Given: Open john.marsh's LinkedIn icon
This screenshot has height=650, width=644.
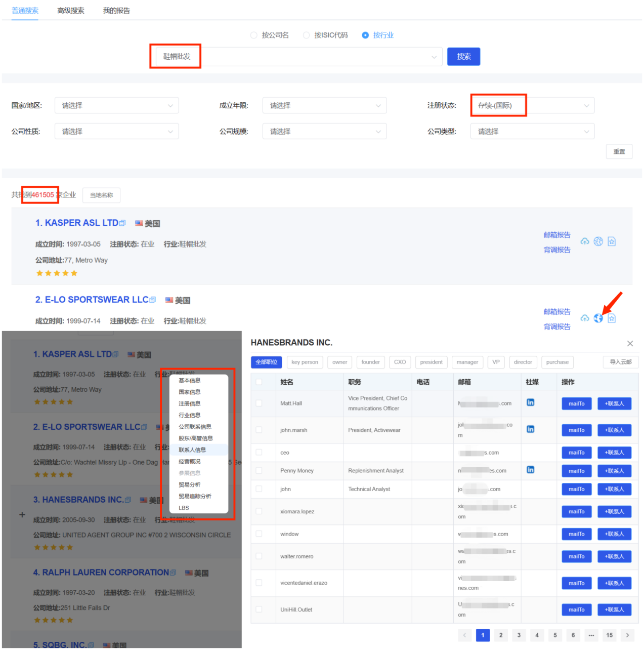Looking at the screenshot, I should (x=531, y=429).
